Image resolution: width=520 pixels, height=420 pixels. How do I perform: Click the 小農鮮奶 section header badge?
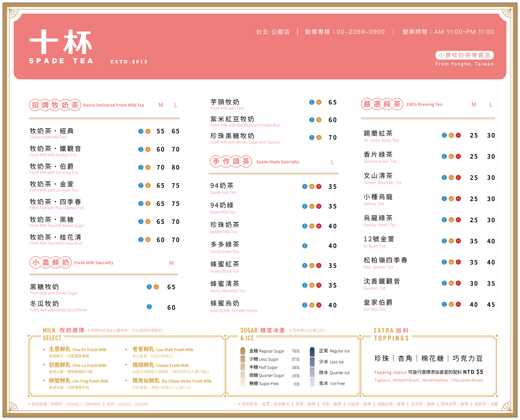(x=51, y=262)
